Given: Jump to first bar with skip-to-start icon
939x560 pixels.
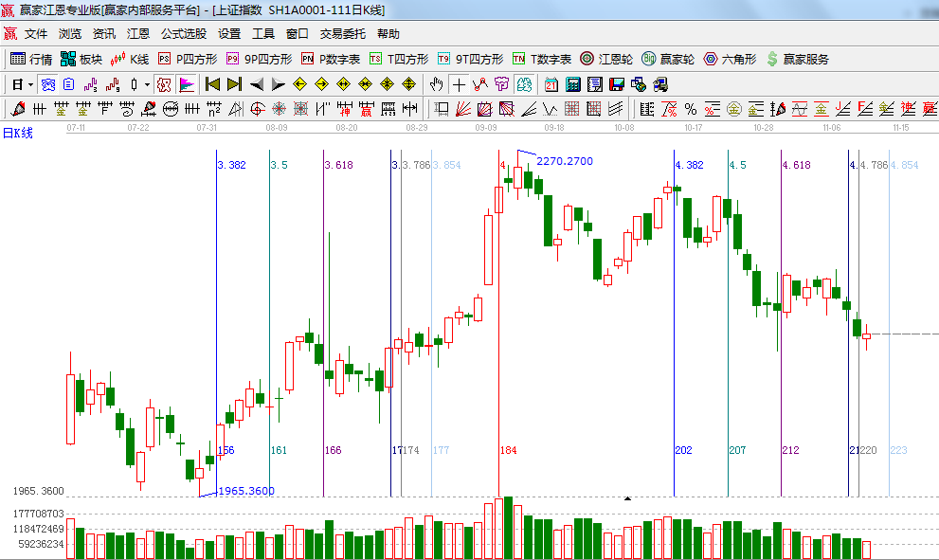Looking at the screenshot, I should pyautogui.click(x=213, y=84).
